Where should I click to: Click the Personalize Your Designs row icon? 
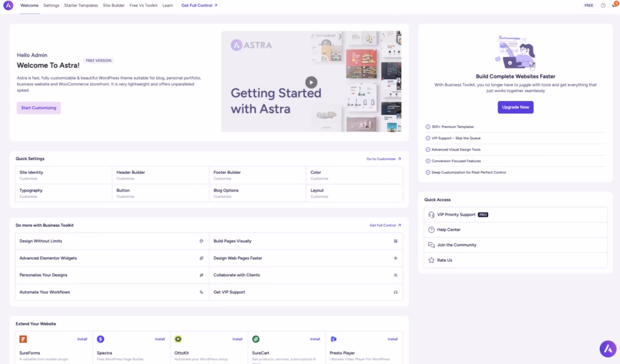201,275
